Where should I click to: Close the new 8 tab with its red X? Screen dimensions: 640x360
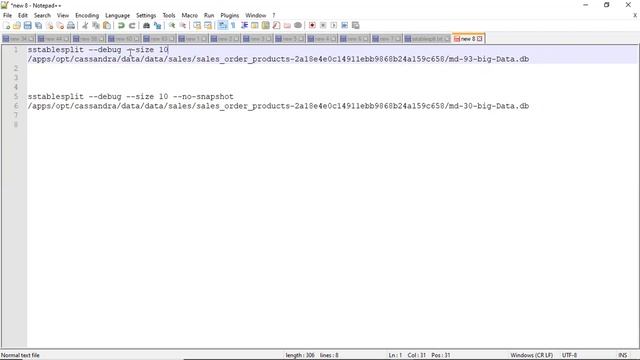[480, 39]
